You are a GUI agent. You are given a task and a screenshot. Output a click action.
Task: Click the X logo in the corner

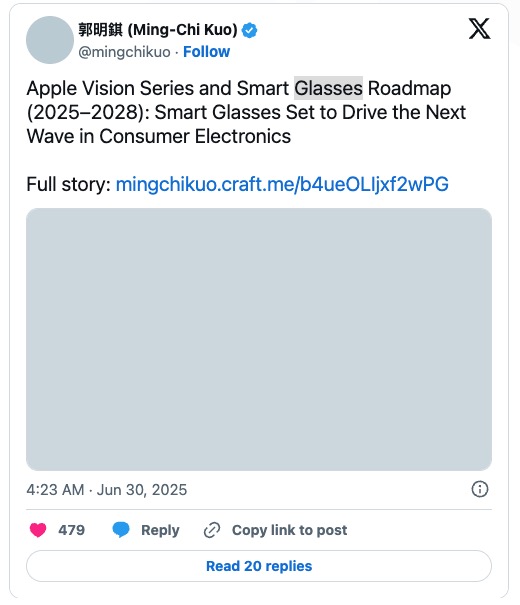(479, 29)
